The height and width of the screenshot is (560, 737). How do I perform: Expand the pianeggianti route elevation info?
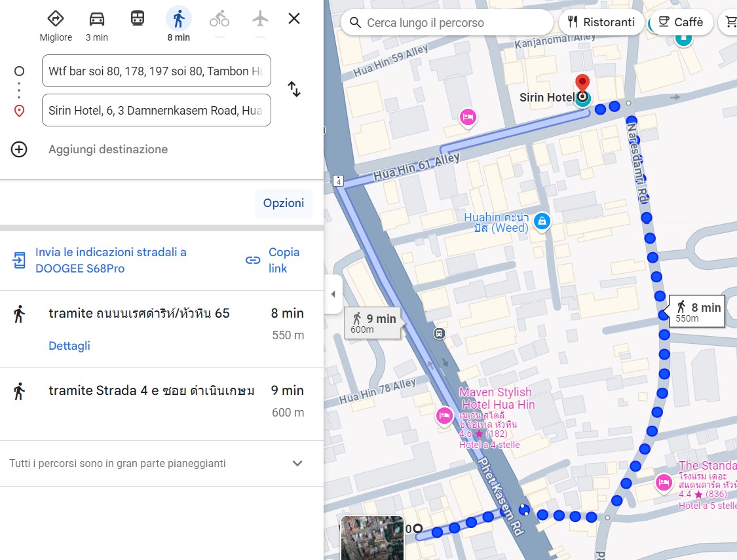[297, 464]
